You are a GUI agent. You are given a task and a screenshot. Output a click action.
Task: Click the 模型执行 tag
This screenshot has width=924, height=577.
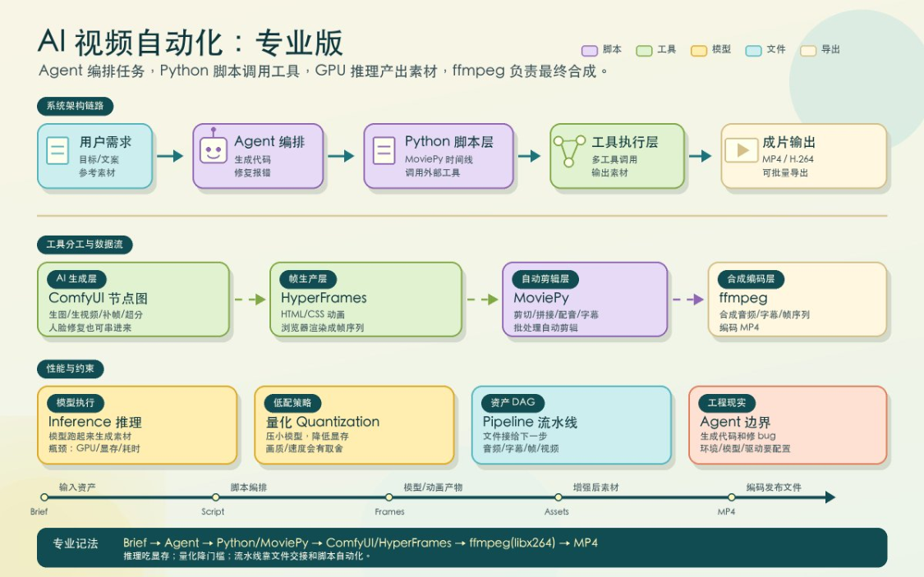[x=76, y=403]
